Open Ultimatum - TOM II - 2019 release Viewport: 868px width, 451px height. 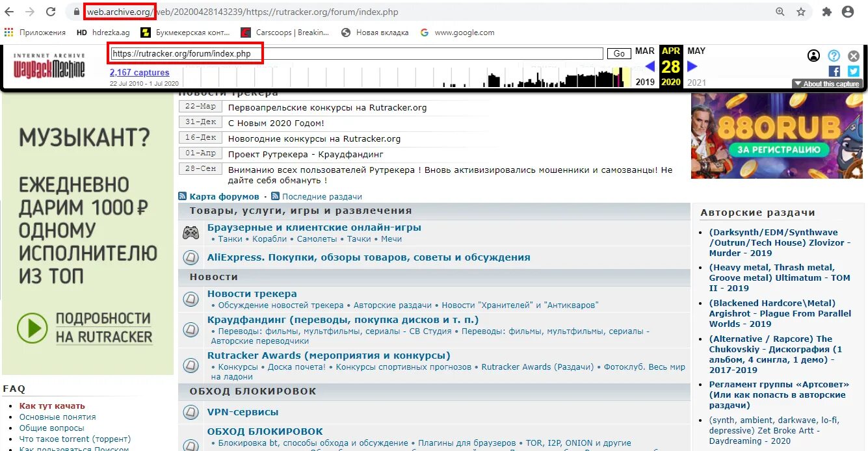tap(780, 278)
